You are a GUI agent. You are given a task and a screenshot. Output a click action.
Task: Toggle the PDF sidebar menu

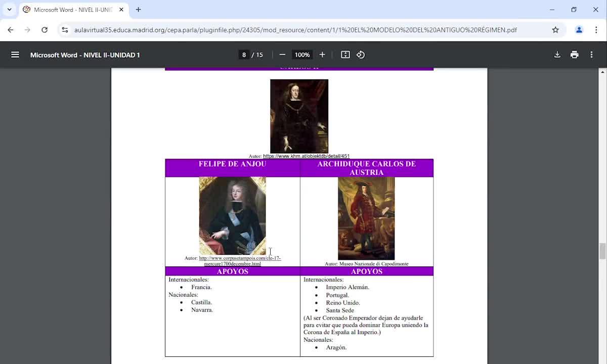tap(15, 55)
